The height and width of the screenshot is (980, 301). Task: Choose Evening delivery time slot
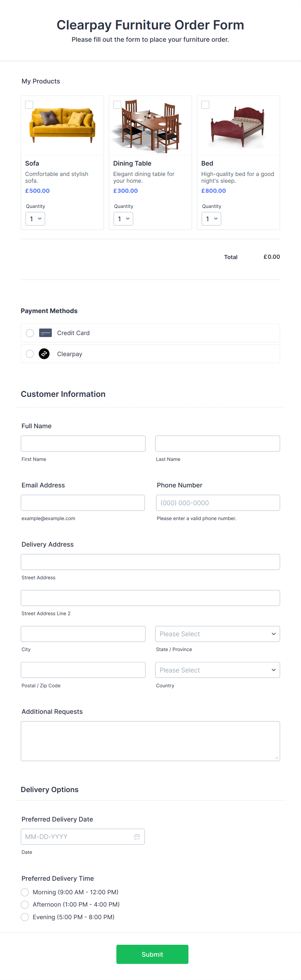coord(25,917)
